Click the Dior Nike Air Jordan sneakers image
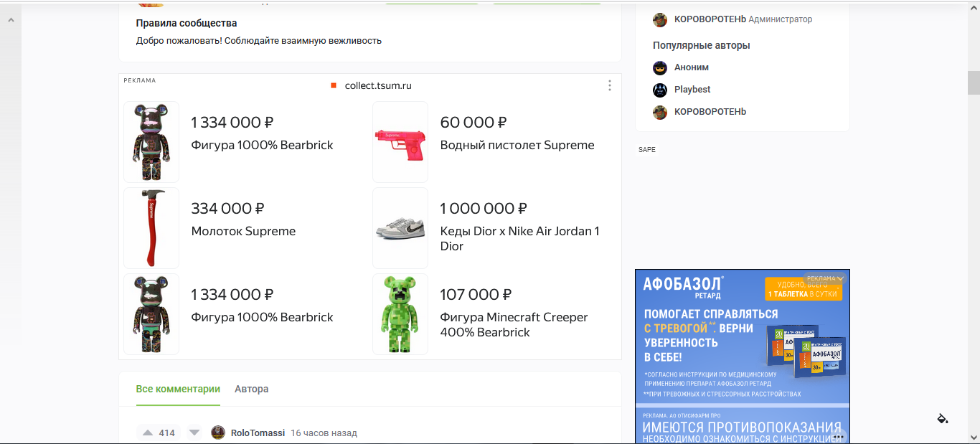Image resolution: width=980 pixels, height=444 pixels. [x=400, y=228]
